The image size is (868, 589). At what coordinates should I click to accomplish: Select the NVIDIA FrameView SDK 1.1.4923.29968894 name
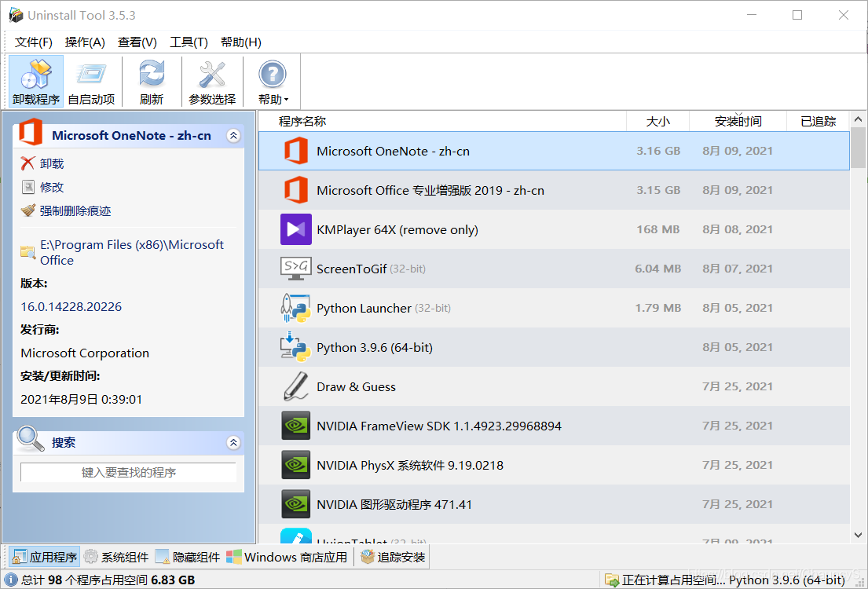point(439,426)
